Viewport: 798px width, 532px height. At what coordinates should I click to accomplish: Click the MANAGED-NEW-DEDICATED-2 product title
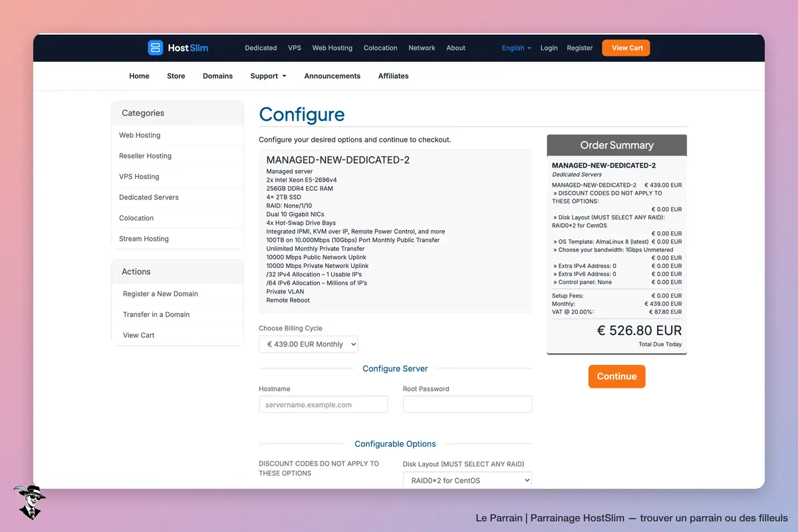point(338,160)
